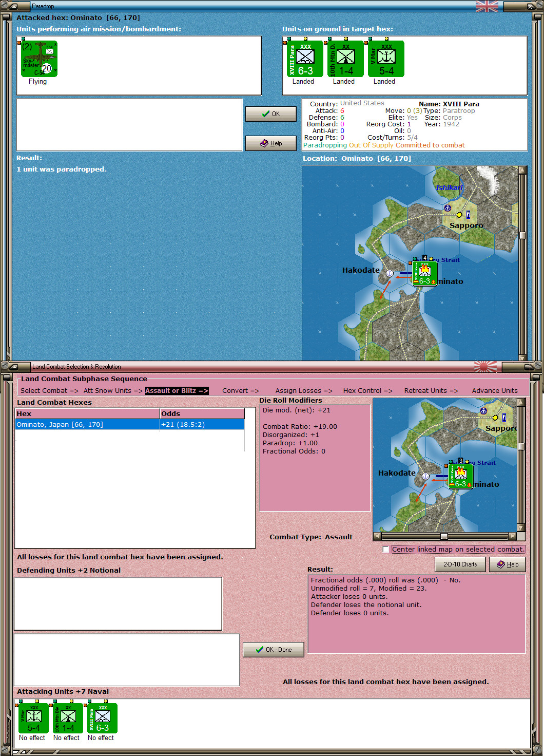Select the Retreat Units subphase
544x756 pixels.
(x=431, y=391)
